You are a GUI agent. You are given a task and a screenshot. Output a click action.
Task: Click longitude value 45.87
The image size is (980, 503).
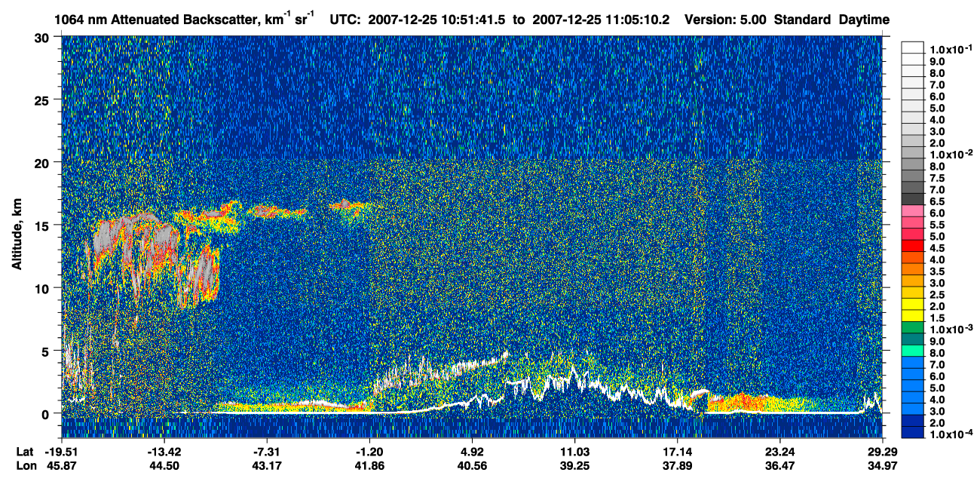[61, 465]
